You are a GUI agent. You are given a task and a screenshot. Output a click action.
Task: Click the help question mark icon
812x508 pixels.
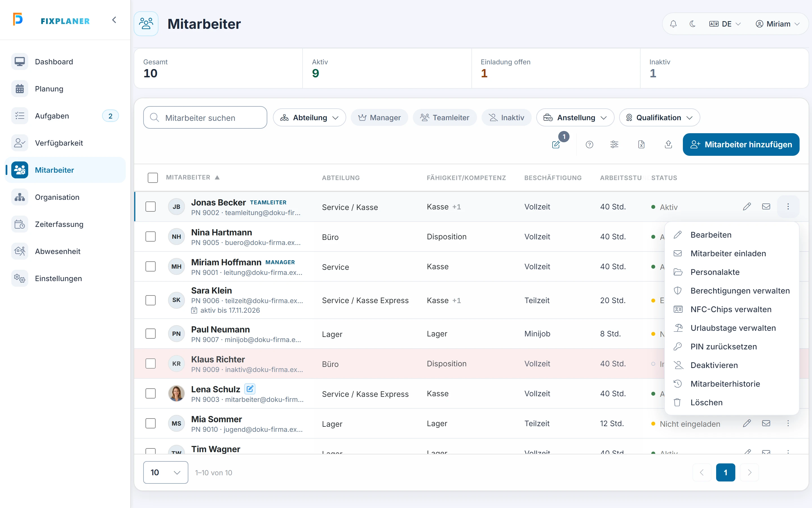coord(589,144)
